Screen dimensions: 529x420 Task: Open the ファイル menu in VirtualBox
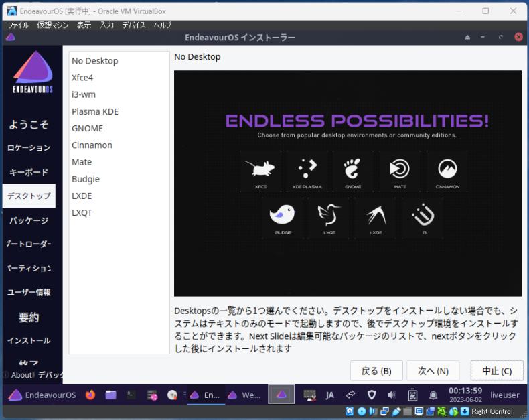tap(18, 25)
